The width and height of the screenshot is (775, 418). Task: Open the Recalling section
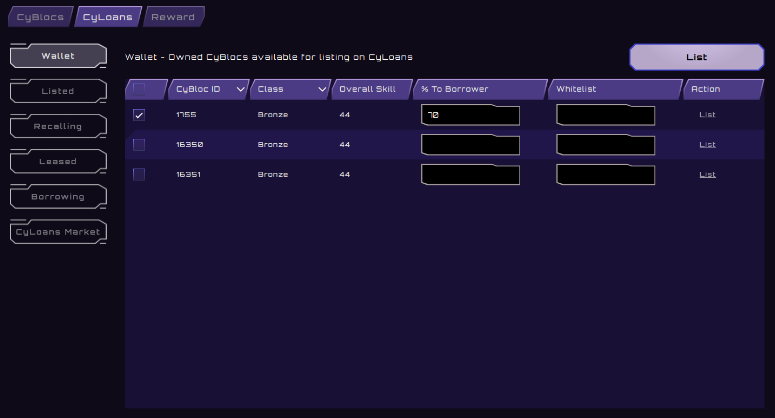[x=58, y=126]
